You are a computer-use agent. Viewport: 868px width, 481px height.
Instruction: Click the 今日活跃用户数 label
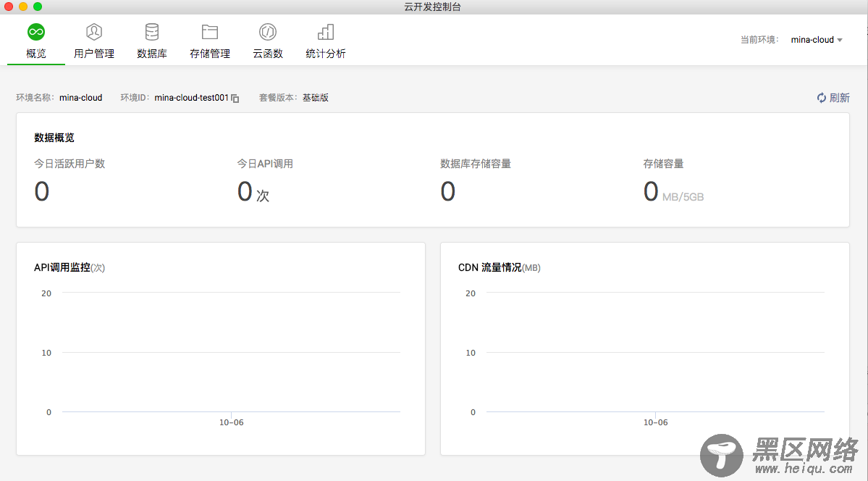[x=69, y=164]
